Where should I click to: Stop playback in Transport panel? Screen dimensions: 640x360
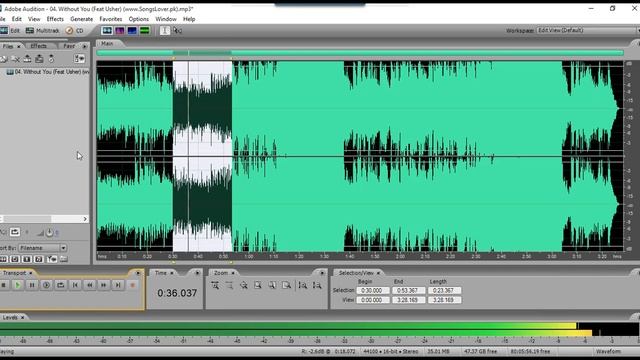click(4, 285)
